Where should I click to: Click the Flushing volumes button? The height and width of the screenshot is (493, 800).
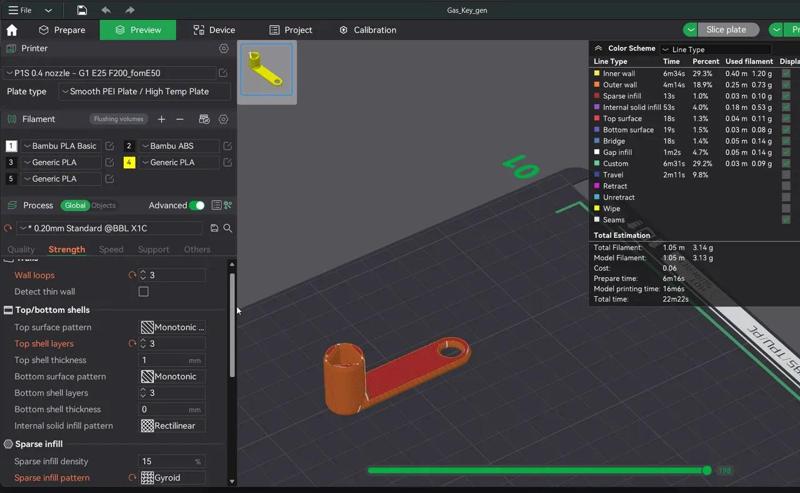click(119, 119)
